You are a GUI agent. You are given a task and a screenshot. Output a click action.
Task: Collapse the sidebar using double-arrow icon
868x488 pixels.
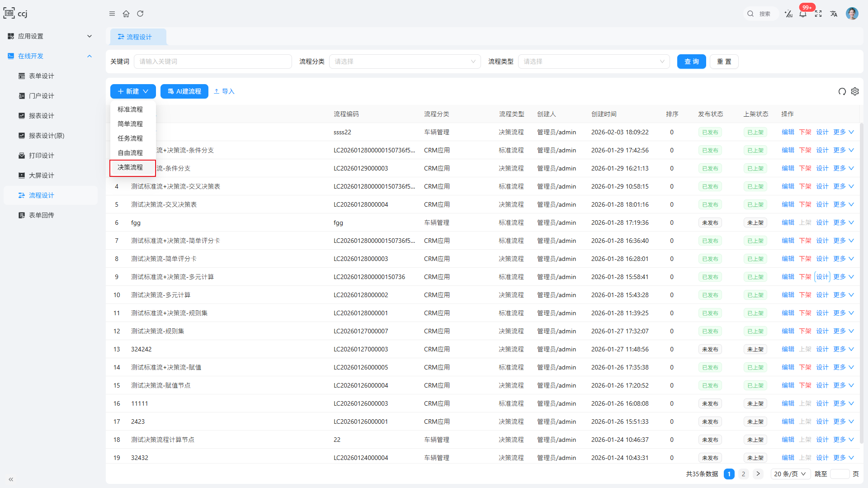11,479
